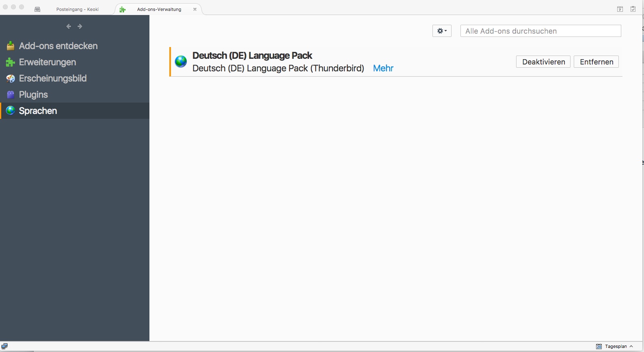Click the window close button
644x352 pixels.
point(5,7)
